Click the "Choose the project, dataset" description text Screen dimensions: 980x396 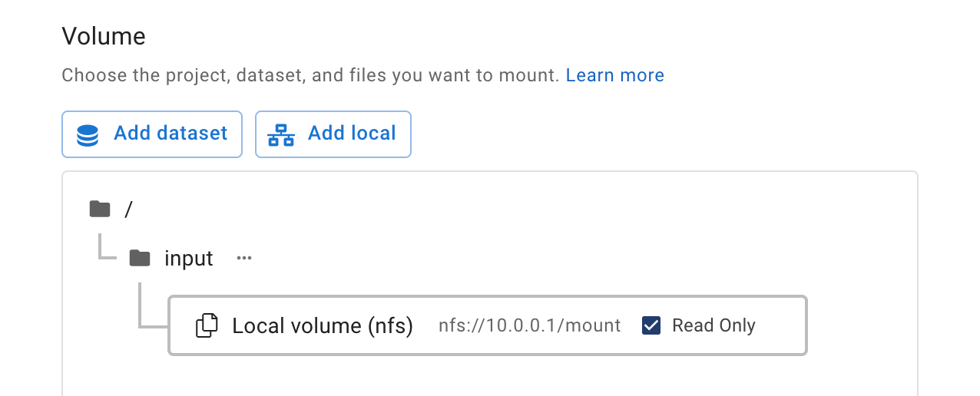[x=310, y=75]
